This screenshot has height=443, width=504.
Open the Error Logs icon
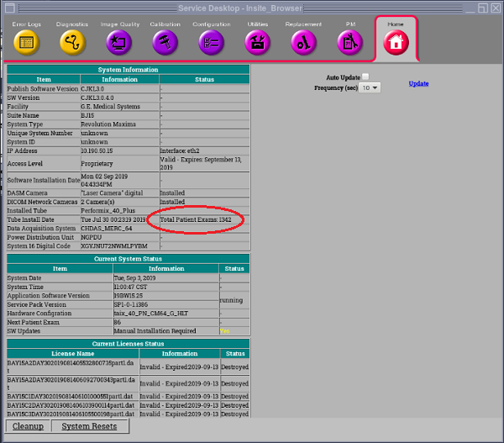26,41
